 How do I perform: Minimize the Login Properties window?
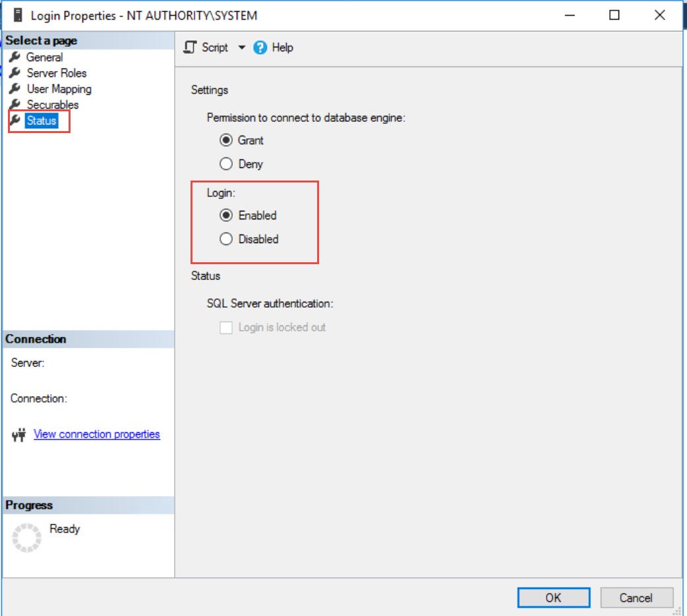pyautogui.click(x=570, y=15)
